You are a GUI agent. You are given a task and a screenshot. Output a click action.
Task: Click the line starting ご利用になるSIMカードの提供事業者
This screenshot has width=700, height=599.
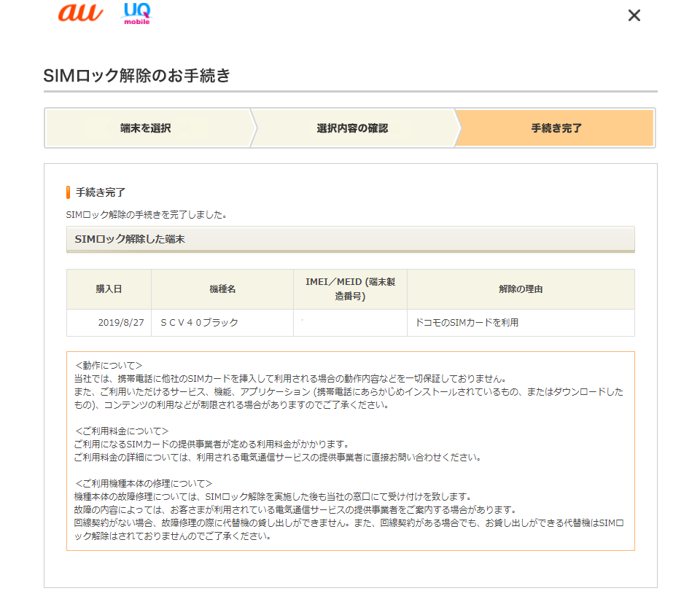211,445
